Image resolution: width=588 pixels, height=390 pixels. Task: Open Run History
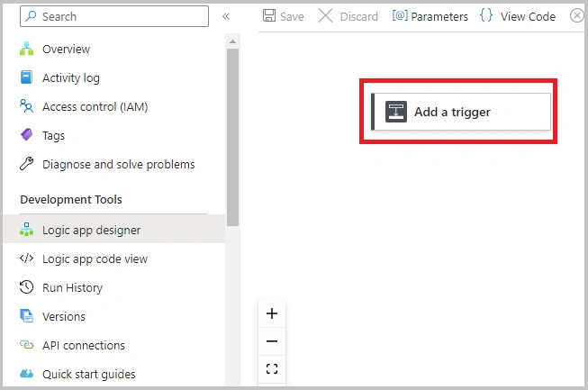click(72, 287)
